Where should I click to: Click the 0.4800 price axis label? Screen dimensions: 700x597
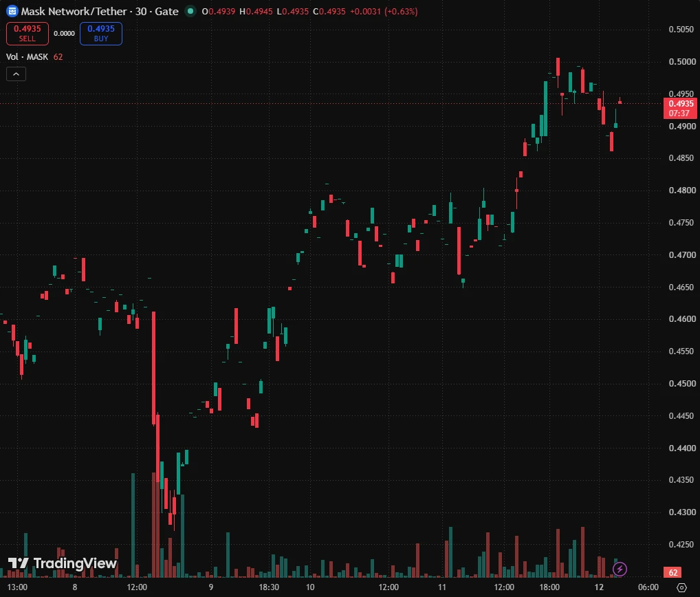point(681,191)
